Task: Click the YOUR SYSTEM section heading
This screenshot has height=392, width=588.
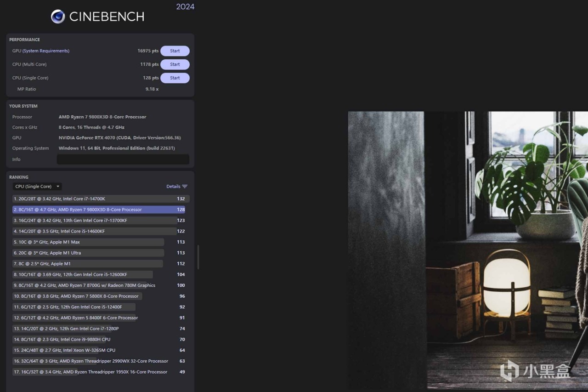Action: click(x=23, y=106)
